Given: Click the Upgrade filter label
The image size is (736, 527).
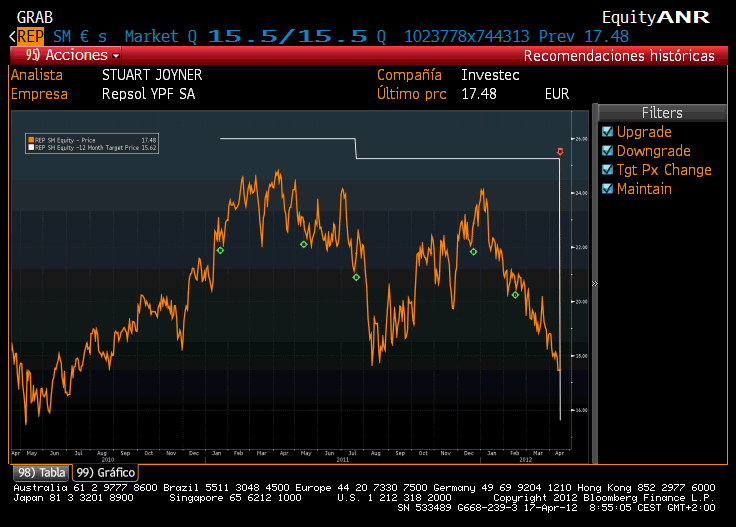Looking at the screenshot, I should [644, 132].
